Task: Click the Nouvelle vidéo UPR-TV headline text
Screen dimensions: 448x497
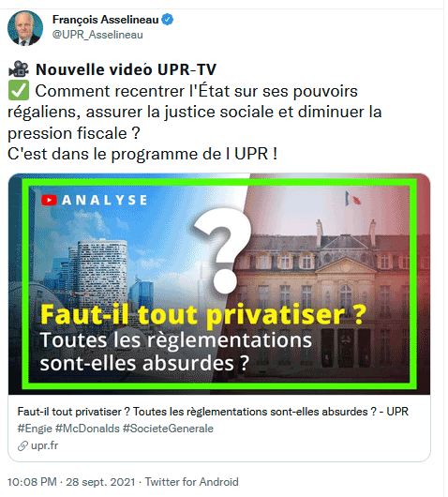Action: coord(126,69)
